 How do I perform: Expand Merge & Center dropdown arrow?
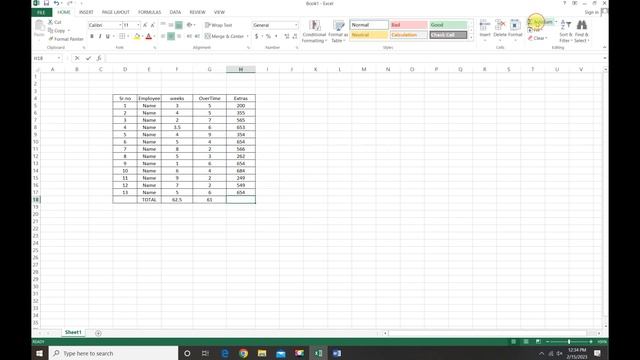click(x=247, y=36)
